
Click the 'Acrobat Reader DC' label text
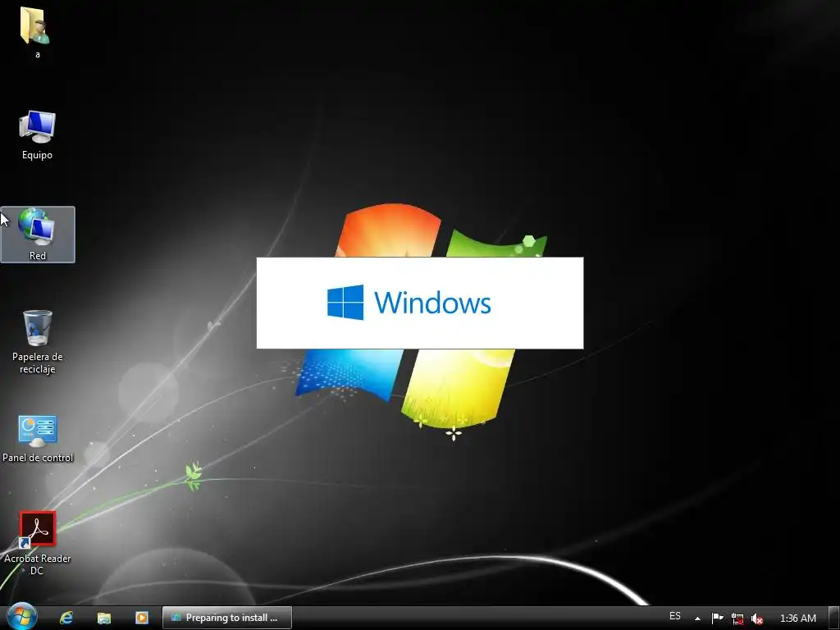coord(38,564)
